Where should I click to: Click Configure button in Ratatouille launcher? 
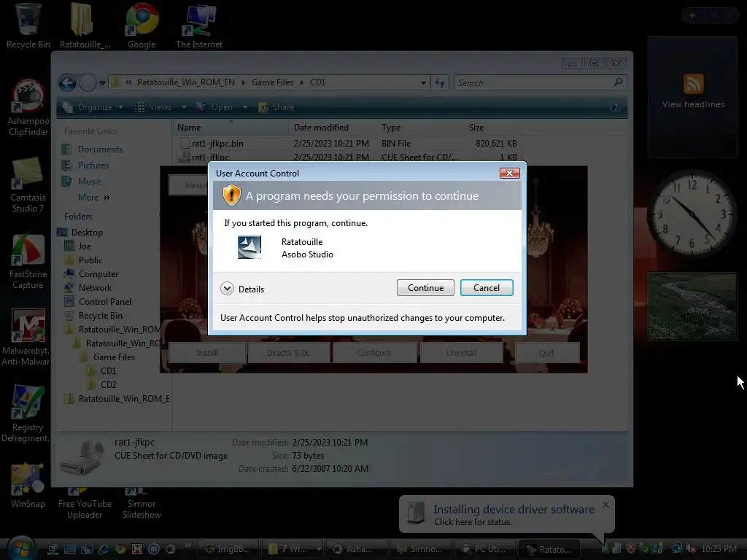[374, 353]
